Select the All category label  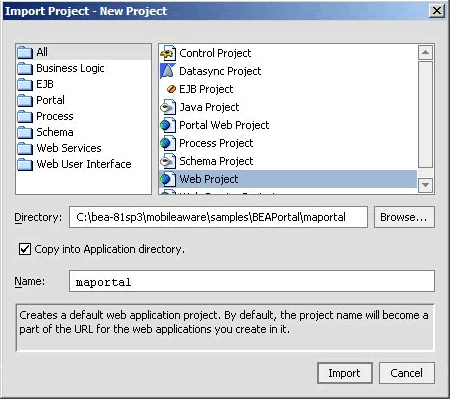tap(42, 52)
